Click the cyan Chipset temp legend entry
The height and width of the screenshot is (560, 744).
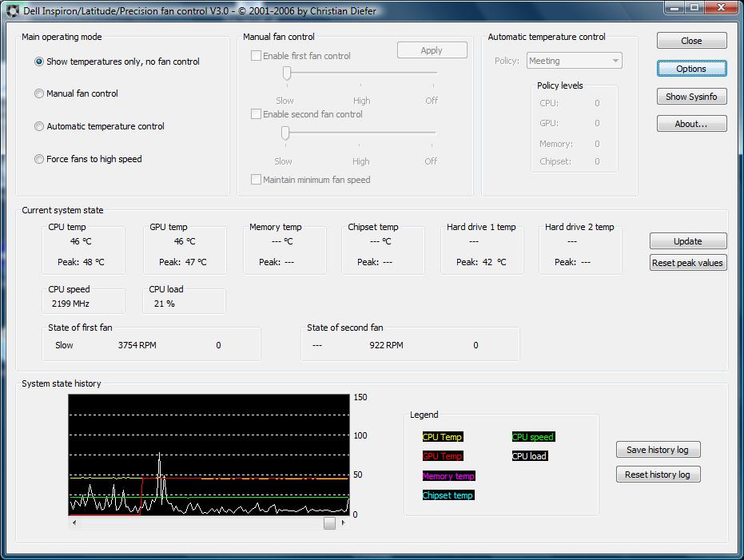(x=448, y=495)
